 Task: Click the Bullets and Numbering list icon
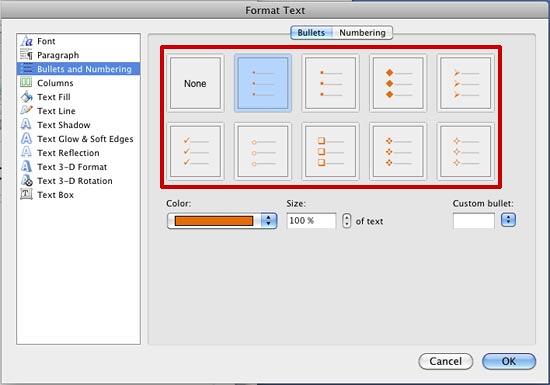[x=26, y=69]
